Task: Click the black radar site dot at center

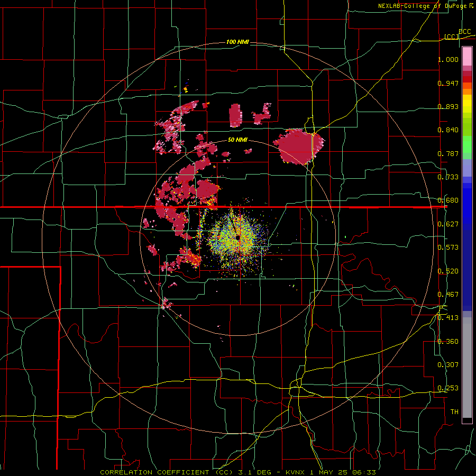Action: click(237, 237)
